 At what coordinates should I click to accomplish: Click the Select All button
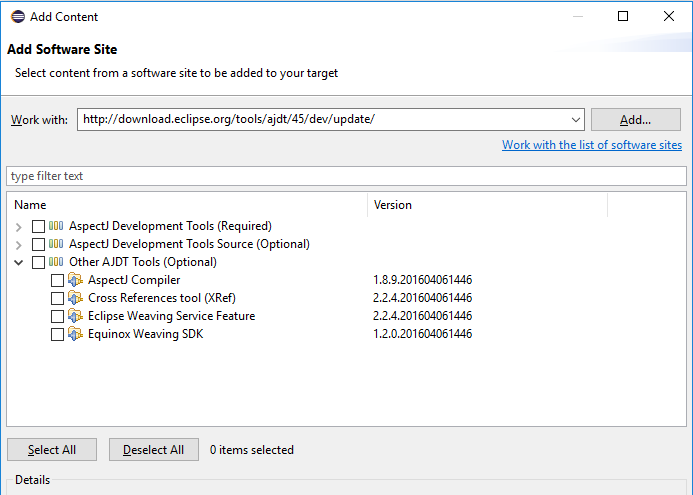pyautogui.click(x=52, y=449)
